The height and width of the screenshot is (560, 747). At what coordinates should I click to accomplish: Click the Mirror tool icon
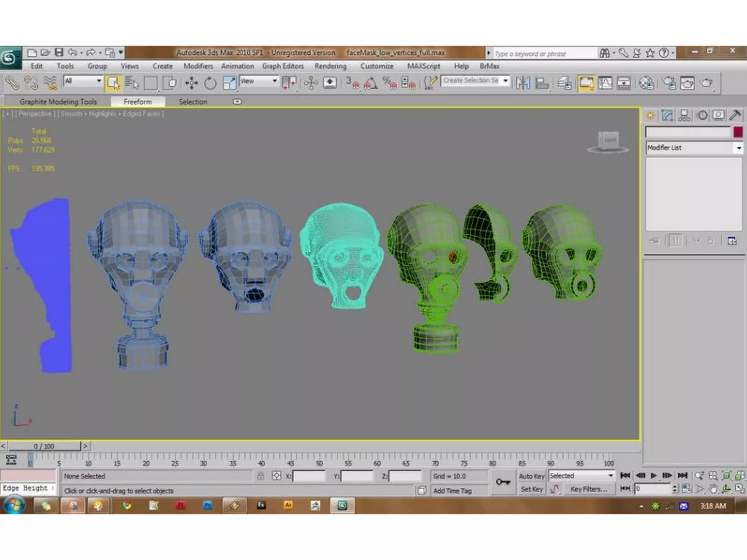523,83
